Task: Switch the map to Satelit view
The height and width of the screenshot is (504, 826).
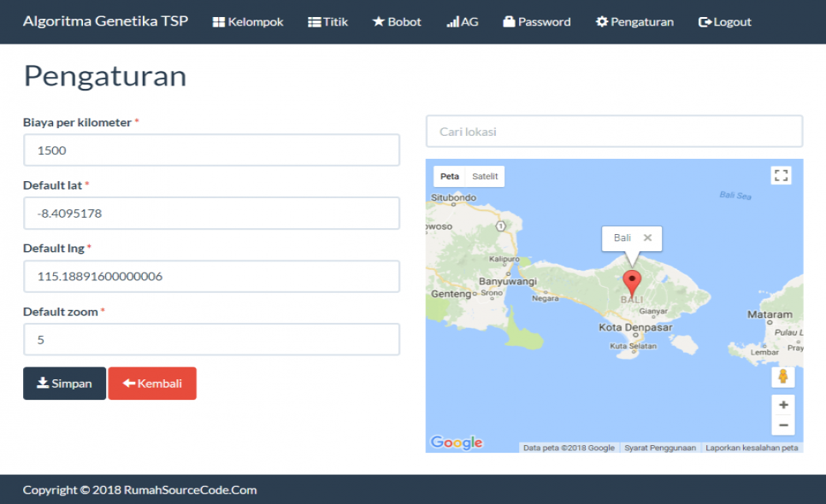Action: tap(485, 175)
